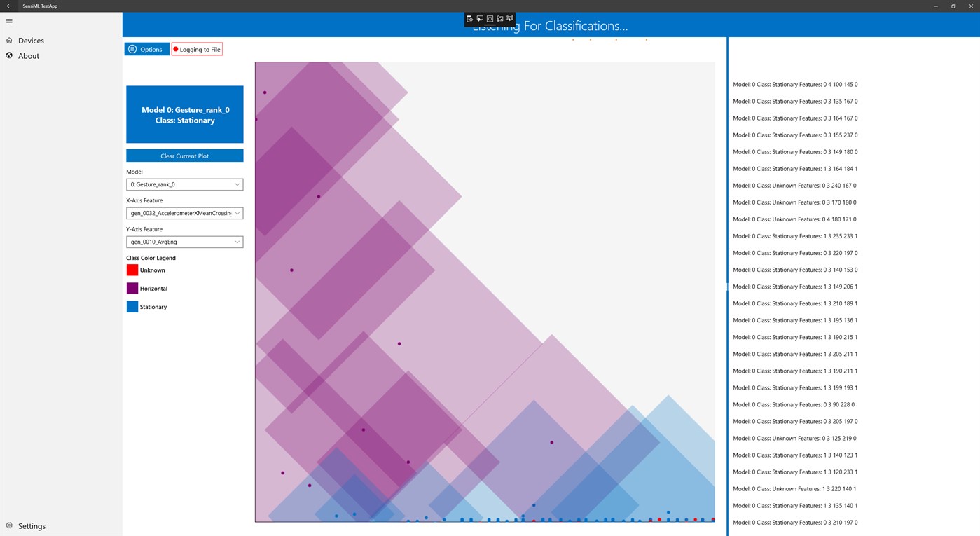Click the red recording dot icon
The image size is (980, 536).
click(x=176, y=50)
